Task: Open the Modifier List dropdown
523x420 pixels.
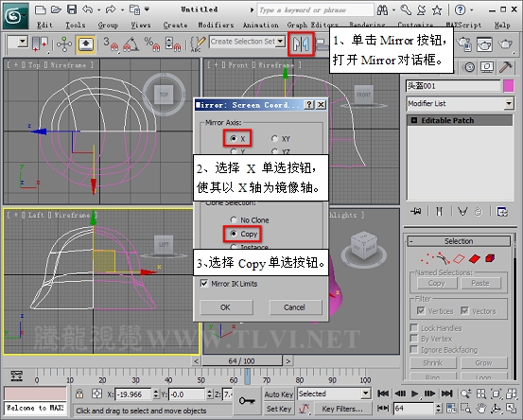Action: (x=509, y=104)
